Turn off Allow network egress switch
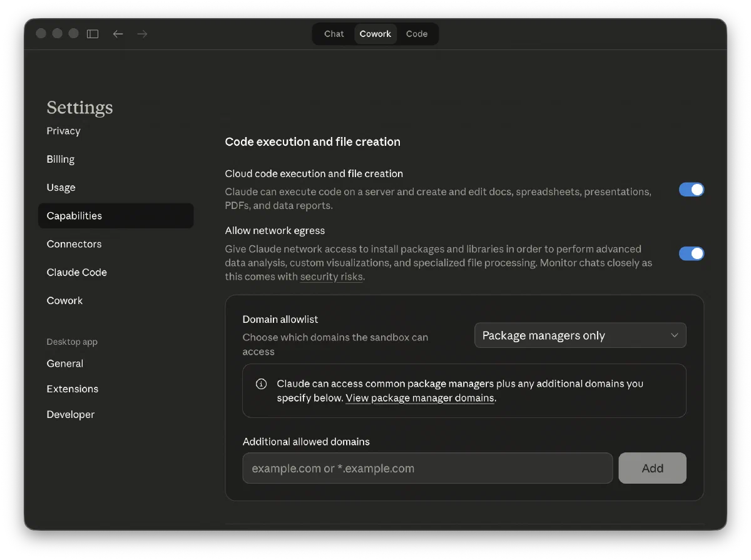The height and width of the screenshot is (560, 751). (x=691, y=253)
